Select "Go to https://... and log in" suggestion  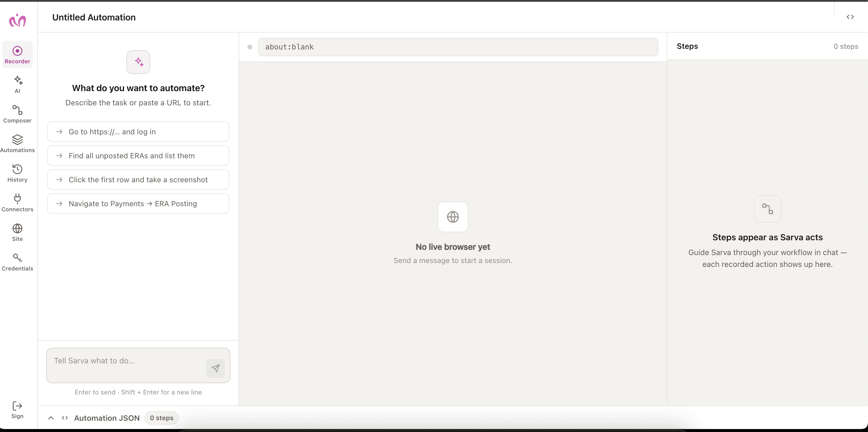coord(138,132)
